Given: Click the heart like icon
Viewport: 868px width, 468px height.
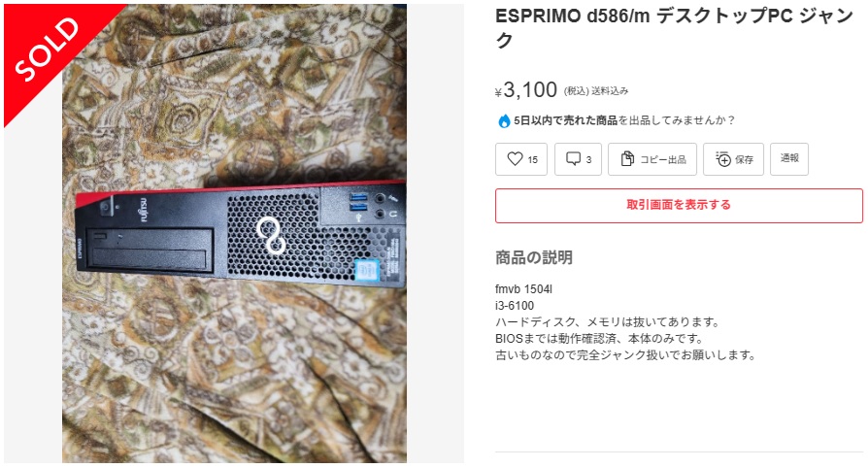Looking at the screenshot, I should click(515, 159).
